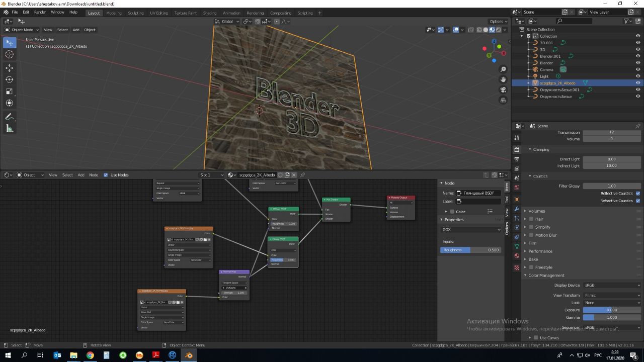Screen dimensions: 644x362
Task: Select the Measure tool
Action: 9,129
